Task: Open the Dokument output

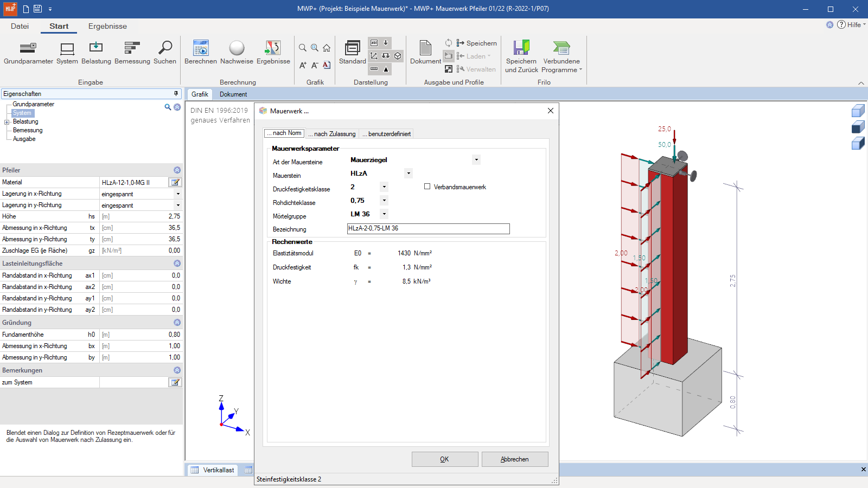Action: [x=425, y=53]
